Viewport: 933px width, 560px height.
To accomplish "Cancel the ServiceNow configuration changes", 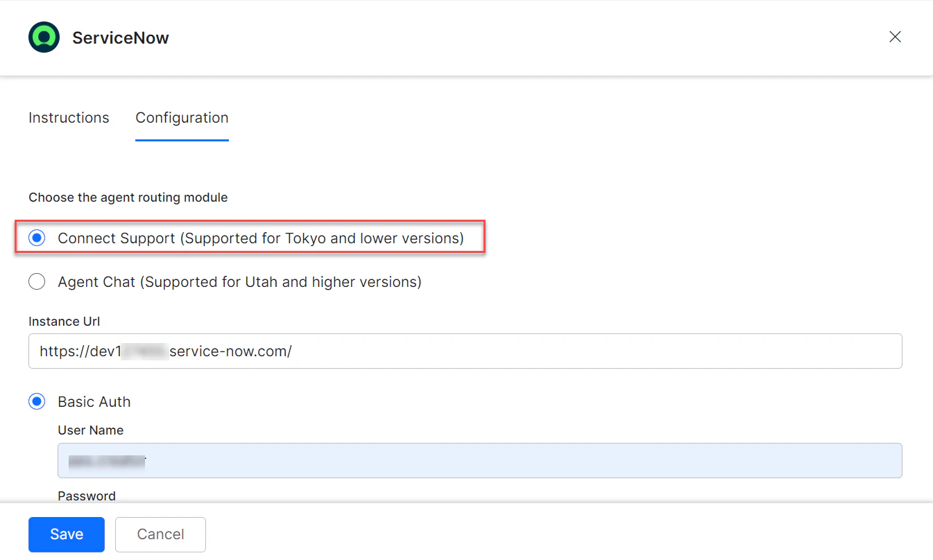I will (160, 534).
